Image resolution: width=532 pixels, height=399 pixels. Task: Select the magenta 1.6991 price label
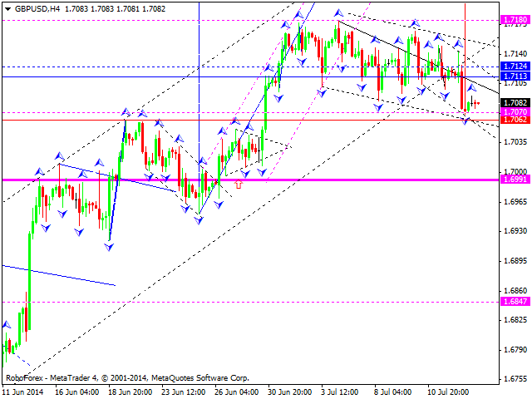(515, 180)
